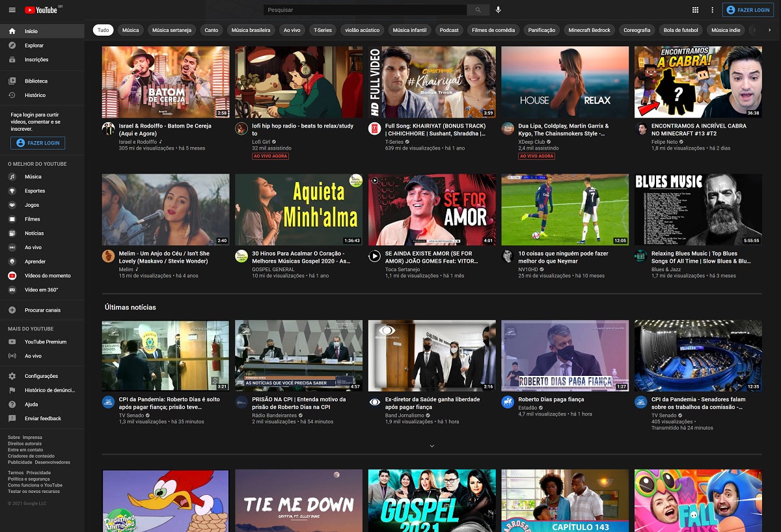Click the FAZER LOGIN button
The height and width of the screenshot is (532, 781).
point(748,10)
